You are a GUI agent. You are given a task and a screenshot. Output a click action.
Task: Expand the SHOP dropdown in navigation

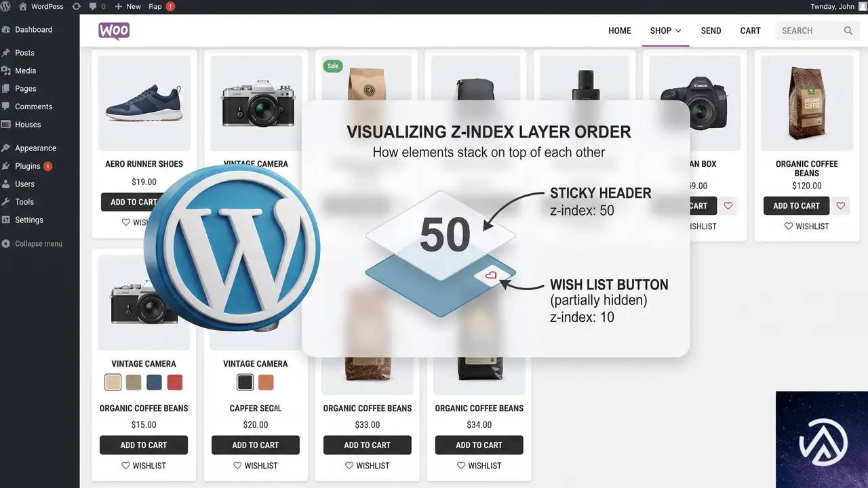[666, 30]
